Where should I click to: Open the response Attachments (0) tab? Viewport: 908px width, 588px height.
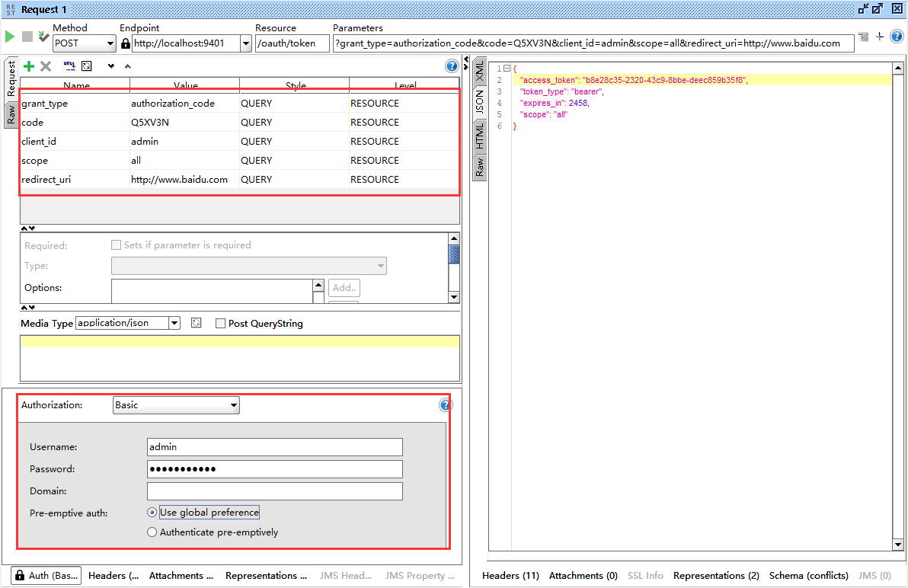(x=583, y=576)
